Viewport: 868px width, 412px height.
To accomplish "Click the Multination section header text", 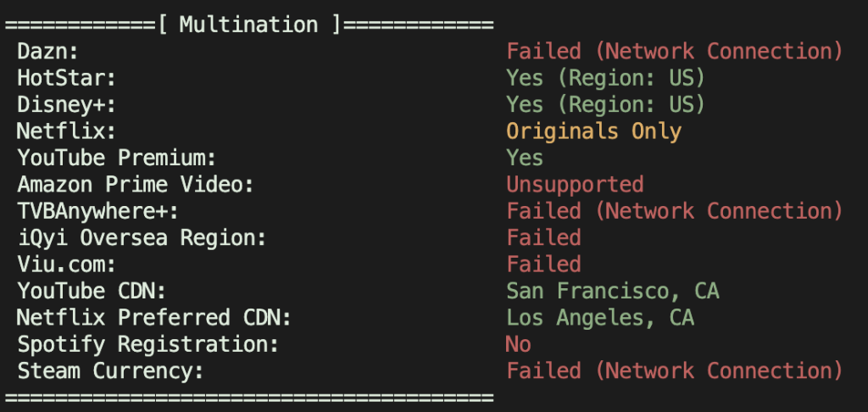I will (250, 24).
